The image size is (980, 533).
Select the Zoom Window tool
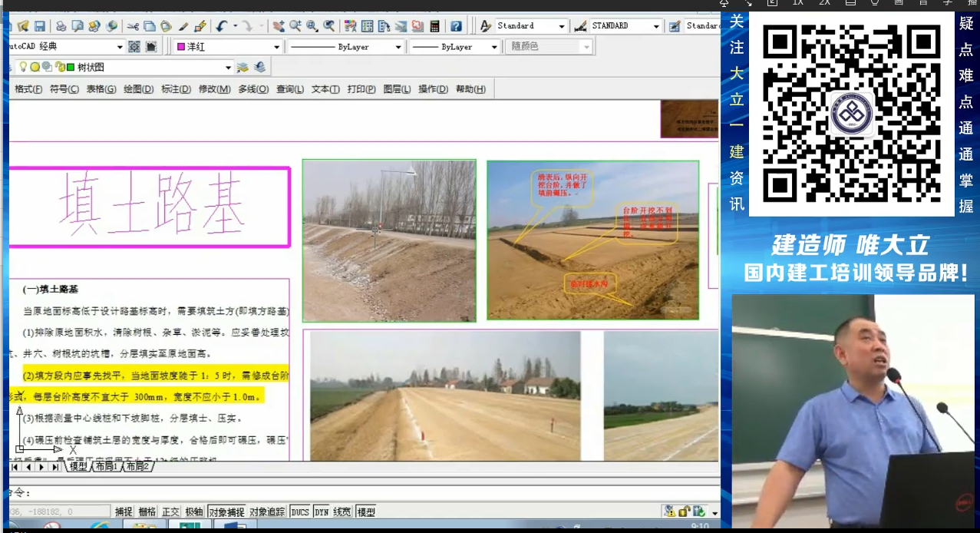tap(312, 26)
